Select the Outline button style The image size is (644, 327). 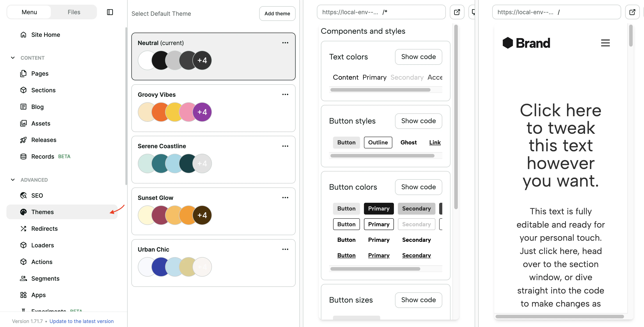coord(378,142)
